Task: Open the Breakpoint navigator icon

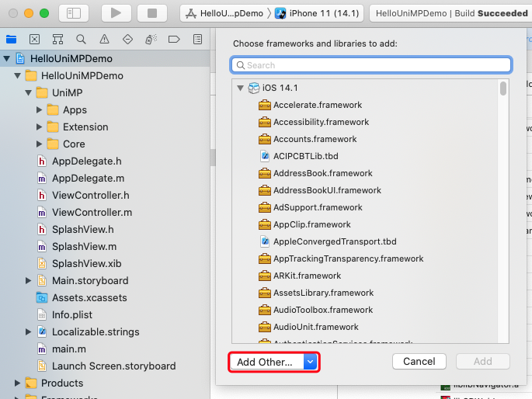Action: [174, 40]
